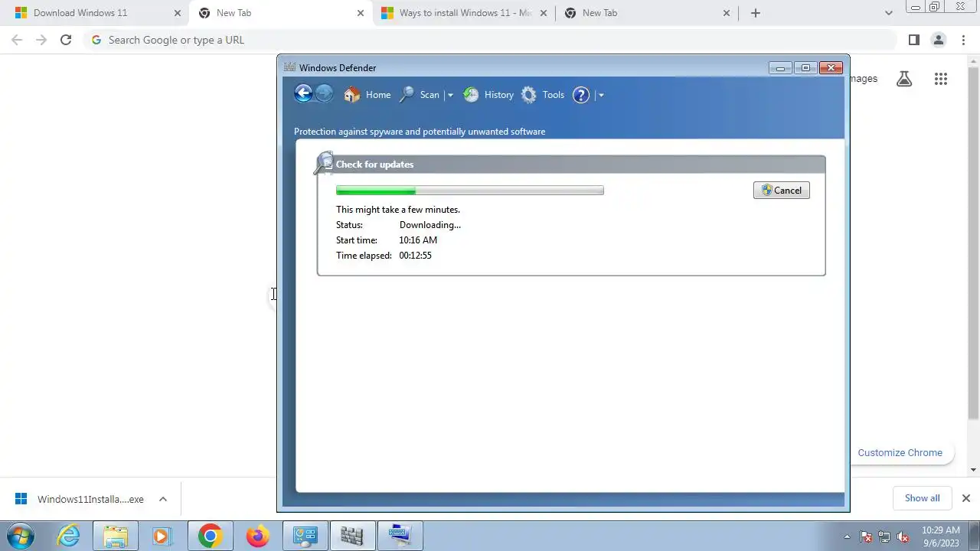Open Chrome three-dot menu
Viewport: 980px width, 551px height.
[x=962, y=40]
